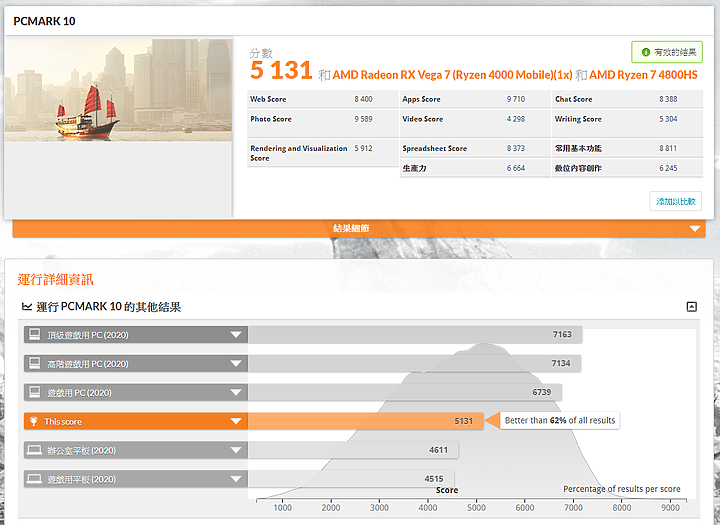The height and width of the screenshot is (525, 720).
Task: Click the 4611 score bar
Action: point(353,450)
